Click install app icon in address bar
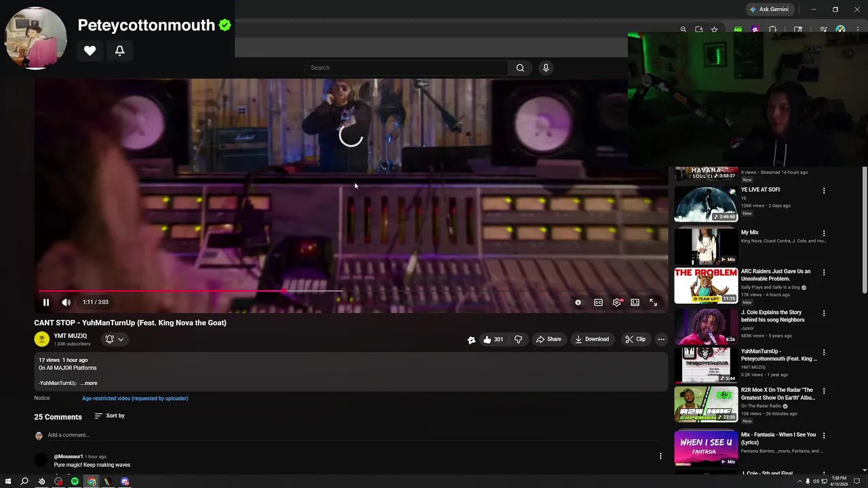This screenshot has height=488, width=868. coord(698,29)
